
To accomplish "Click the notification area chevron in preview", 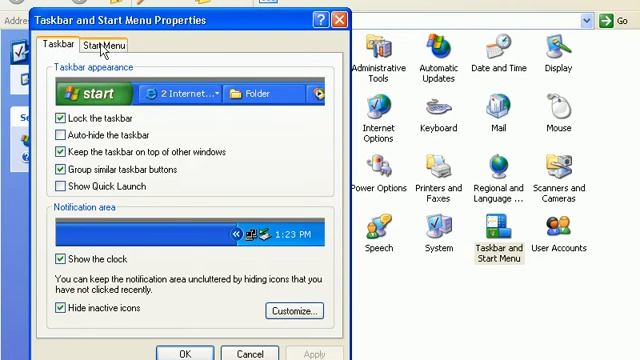I will tap(236, 234).
